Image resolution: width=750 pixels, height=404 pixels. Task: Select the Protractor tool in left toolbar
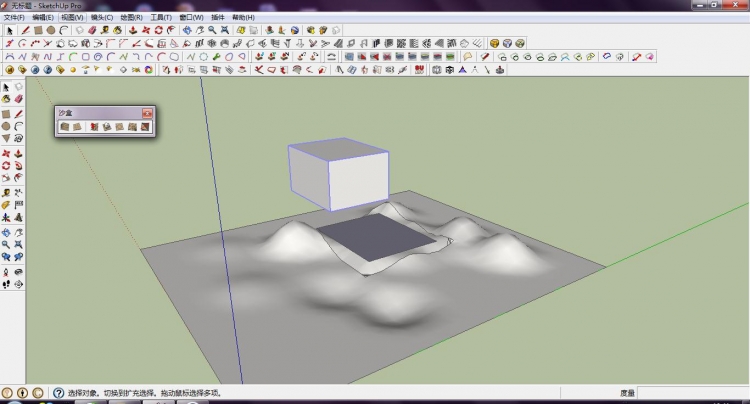click(x=6, y=205)
